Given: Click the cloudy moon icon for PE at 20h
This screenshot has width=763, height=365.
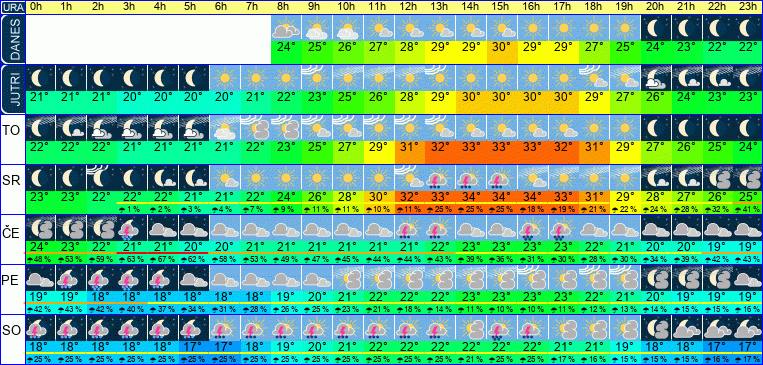Looking at the screenshot, I should pyautogui.click(x=656, y=278).
